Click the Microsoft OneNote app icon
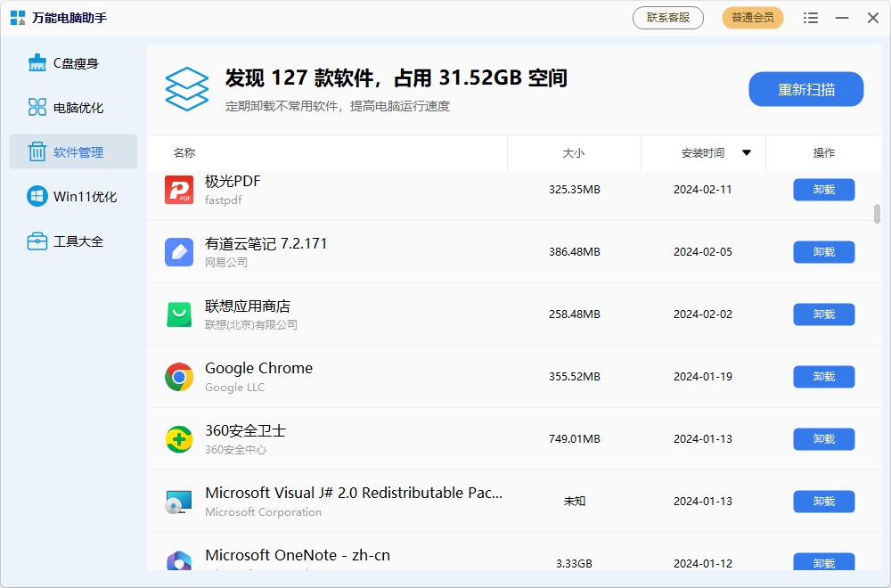The image size is (891, 588). coord(179,559)
